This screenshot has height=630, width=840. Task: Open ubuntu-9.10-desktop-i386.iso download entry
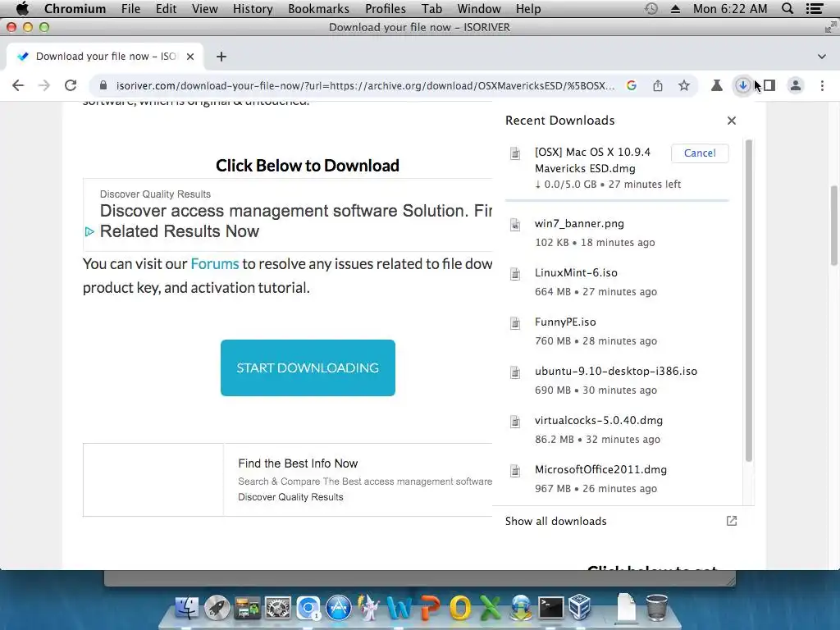(617, 381)
